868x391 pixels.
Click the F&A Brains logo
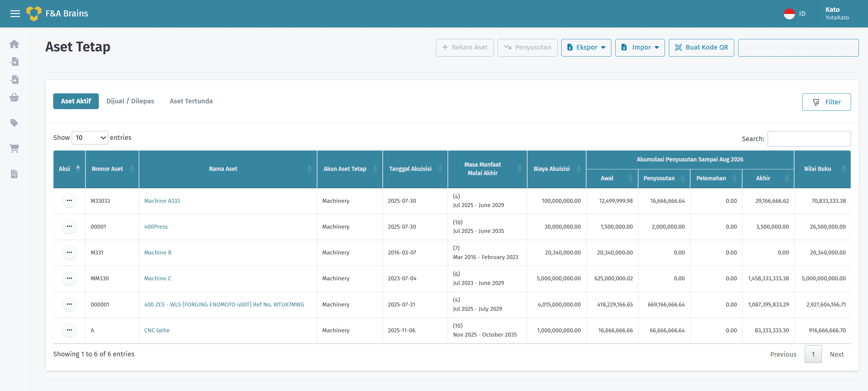[x=57, y=13]
